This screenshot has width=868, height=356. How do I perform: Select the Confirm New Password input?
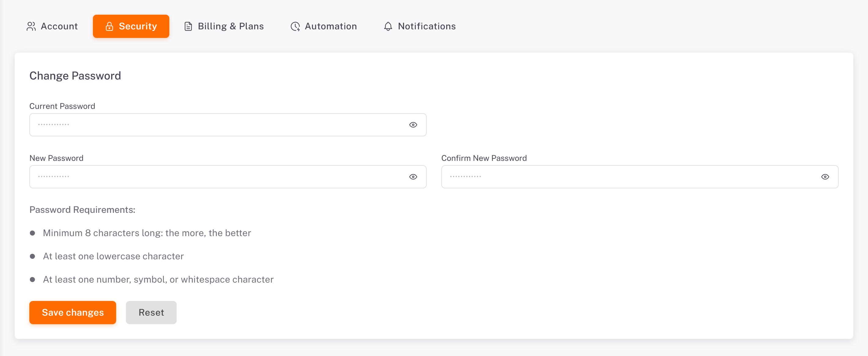[x=640, y=177]
